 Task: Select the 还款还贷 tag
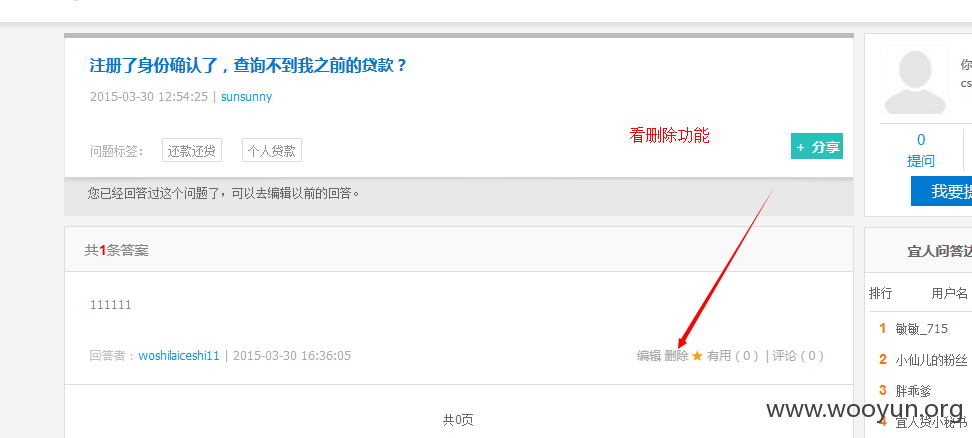click(192, 151)
